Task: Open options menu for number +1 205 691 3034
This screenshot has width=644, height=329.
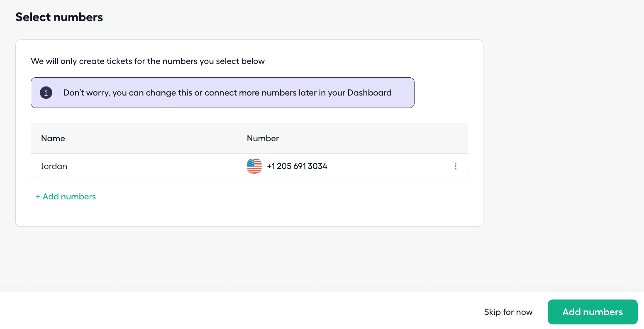Action: click(x=455, y=166)
